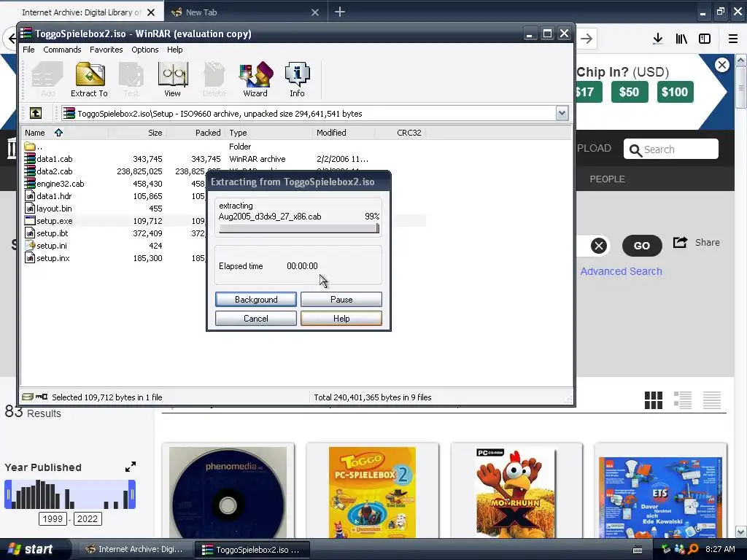
Task: Click the greyed Delete toolbar icon
Action: pyautogui.click(x=214, y=79)
